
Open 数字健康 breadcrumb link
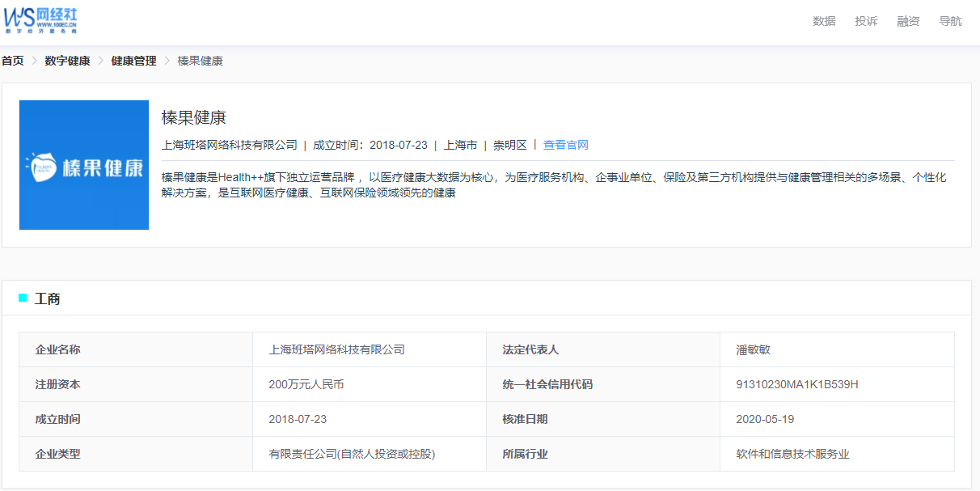point(68,61)
